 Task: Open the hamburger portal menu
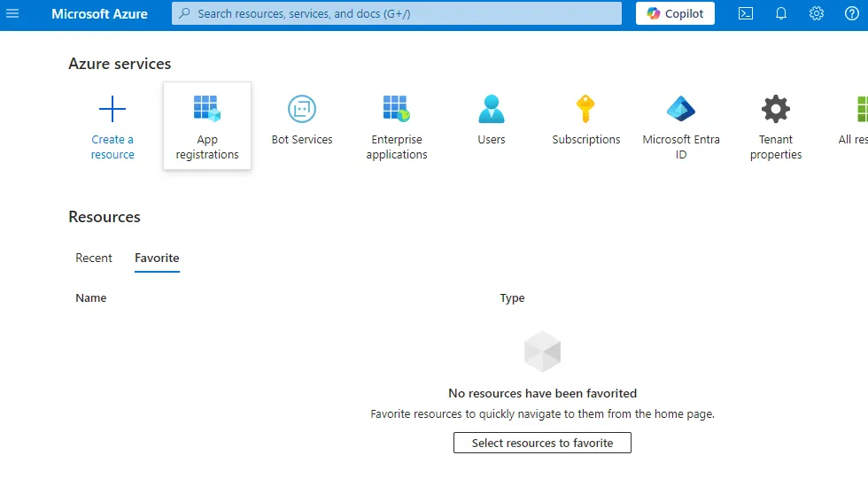tap(12, 13)
